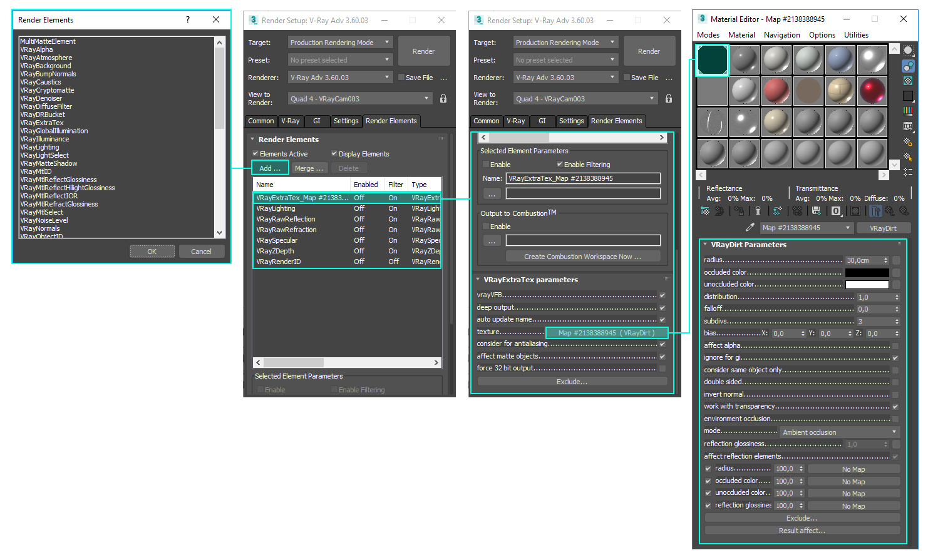Screen dimensions: 933x560
Task: Toggle ignore for gi checkbox
Action: click(x=895, y=358)
